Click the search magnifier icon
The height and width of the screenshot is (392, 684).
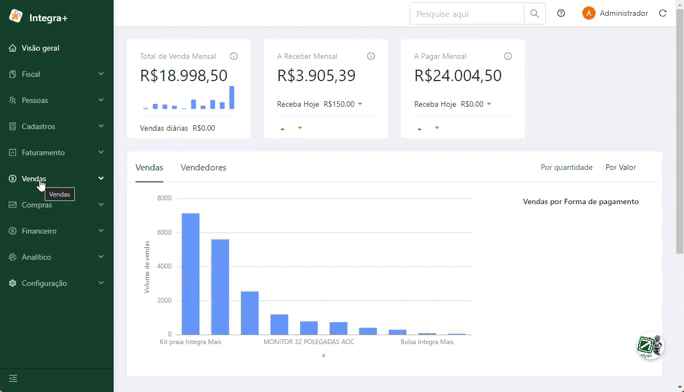pos(534,14)
